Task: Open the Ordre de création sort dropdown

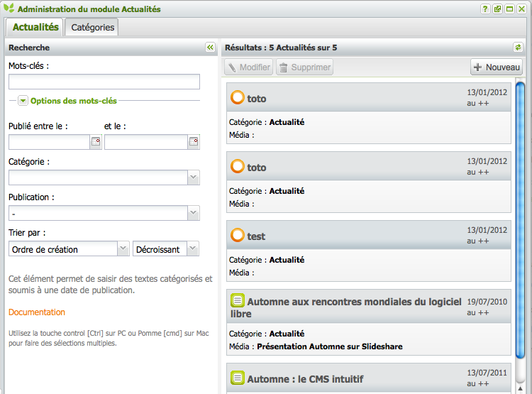Action: 122,249
